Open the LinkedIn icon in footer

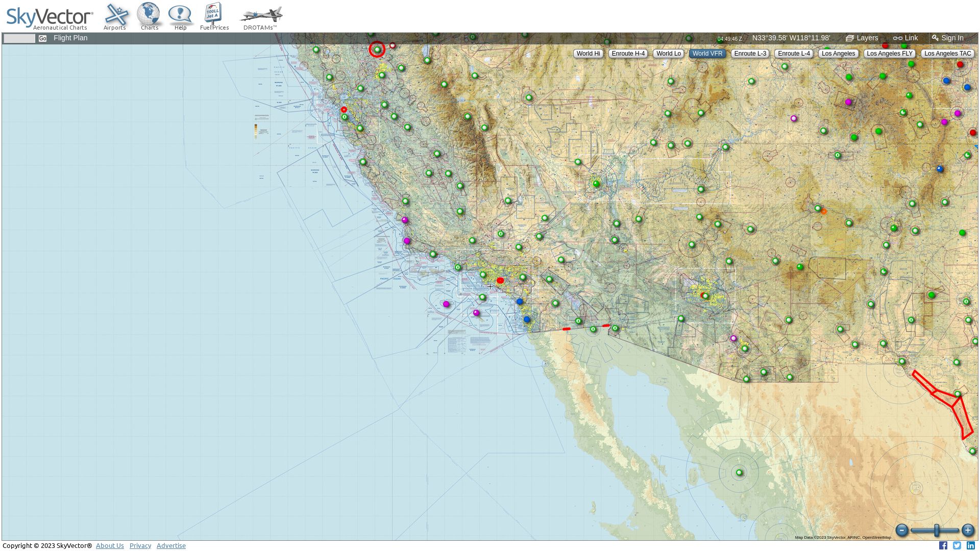pos(971,546)
